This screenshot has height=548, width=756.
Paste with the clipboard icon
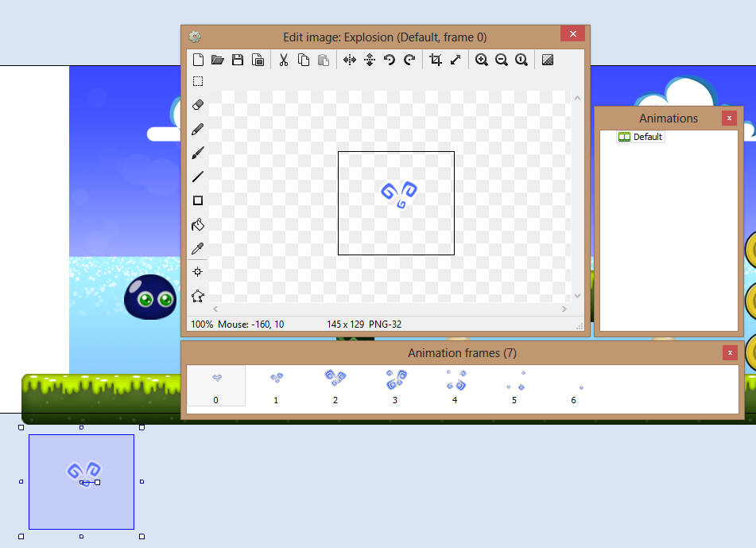click(x=324, y=60)
